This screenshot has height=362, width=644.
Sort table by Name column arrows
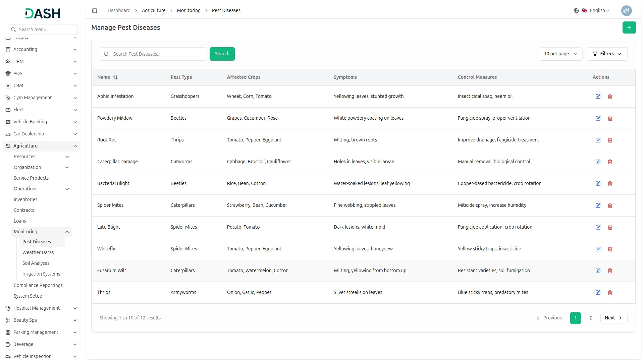(x=115, y=77)
